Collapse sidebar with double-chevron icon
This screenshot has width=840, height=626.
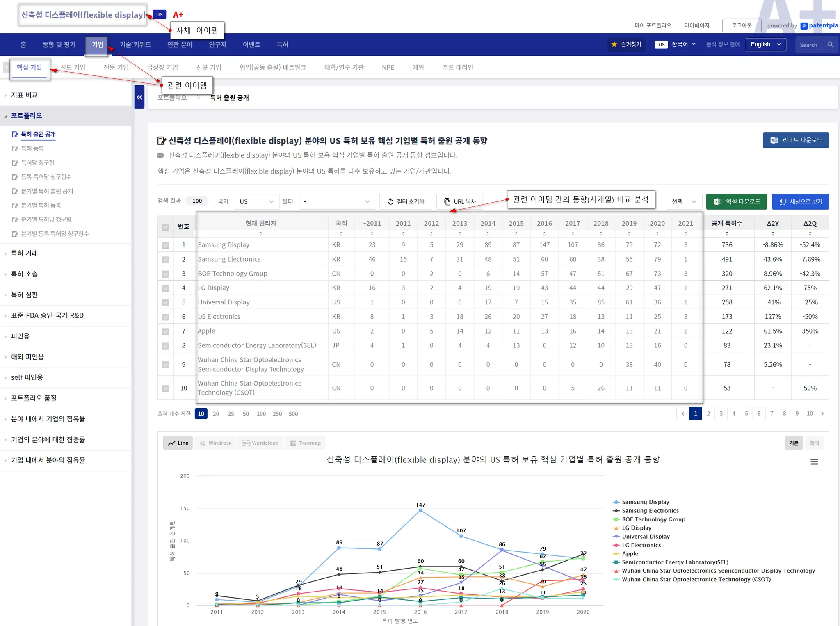tap(139, 97)
